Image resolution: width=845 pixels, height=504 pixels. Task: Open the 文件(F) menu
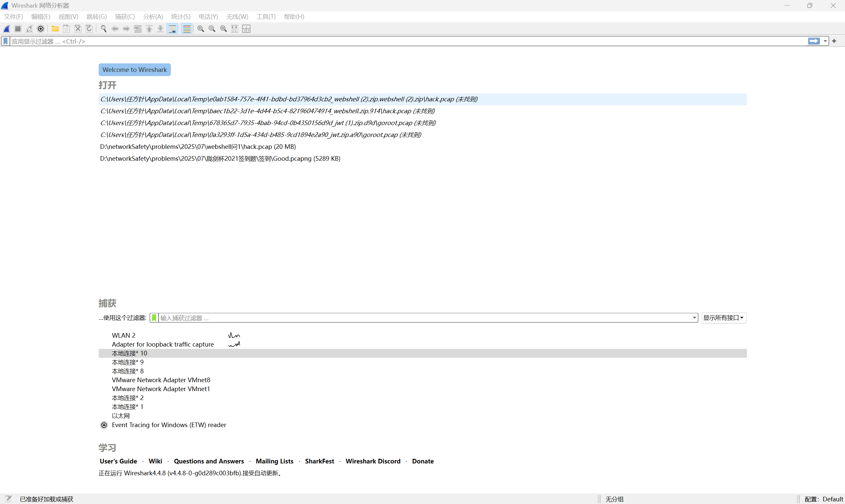[13, 17]
